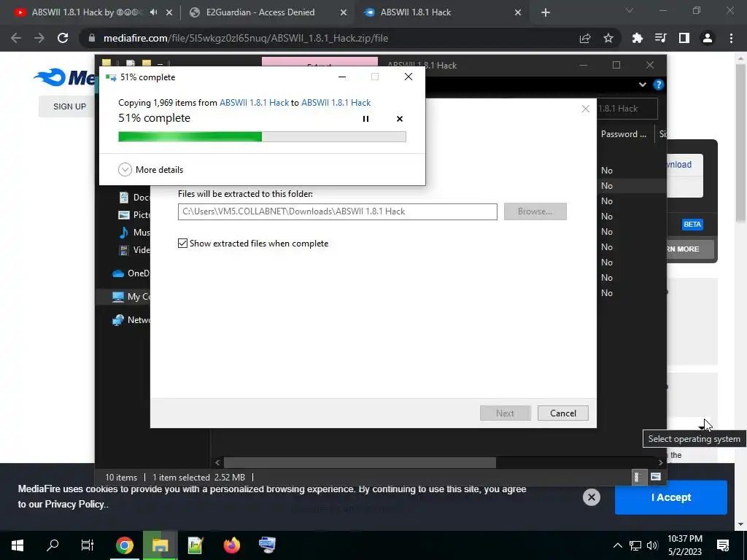Open network icon in system tray
Screen dimensions: 747x560
coord(635,545)
